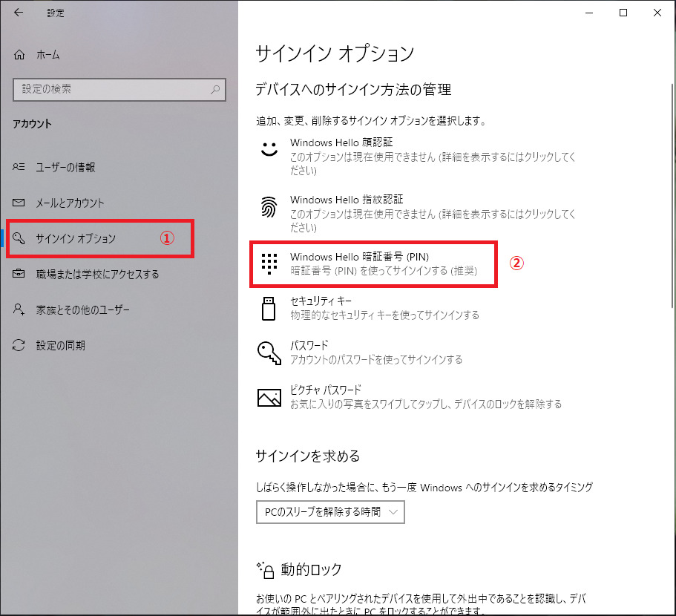
Task: Click the サインイン オプション key icon
Action: pyautogui.click(x=19, y=238)
